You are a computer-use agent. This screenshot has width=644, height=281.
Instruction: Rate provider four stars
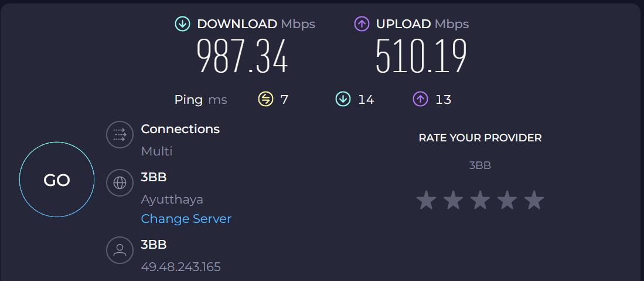pos(507,201)
